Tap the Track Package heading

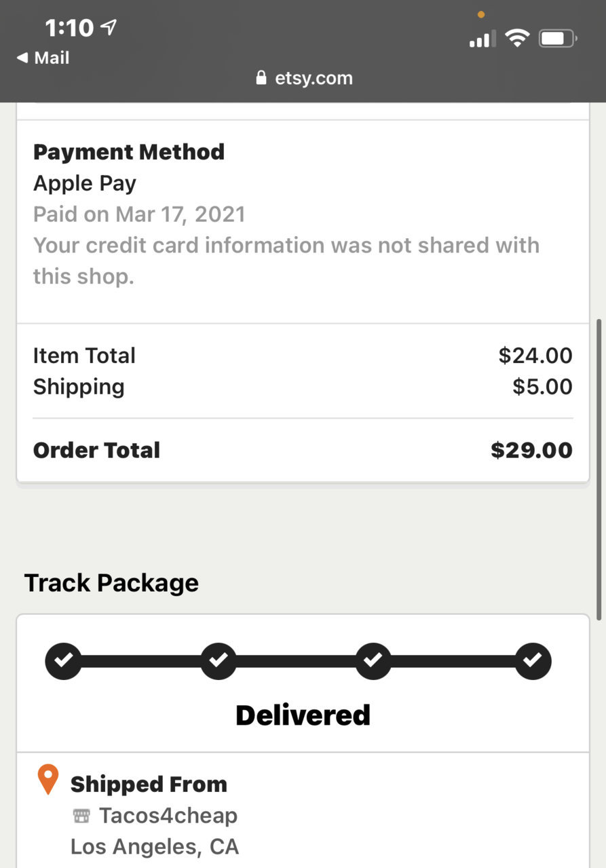click(111, 583)
